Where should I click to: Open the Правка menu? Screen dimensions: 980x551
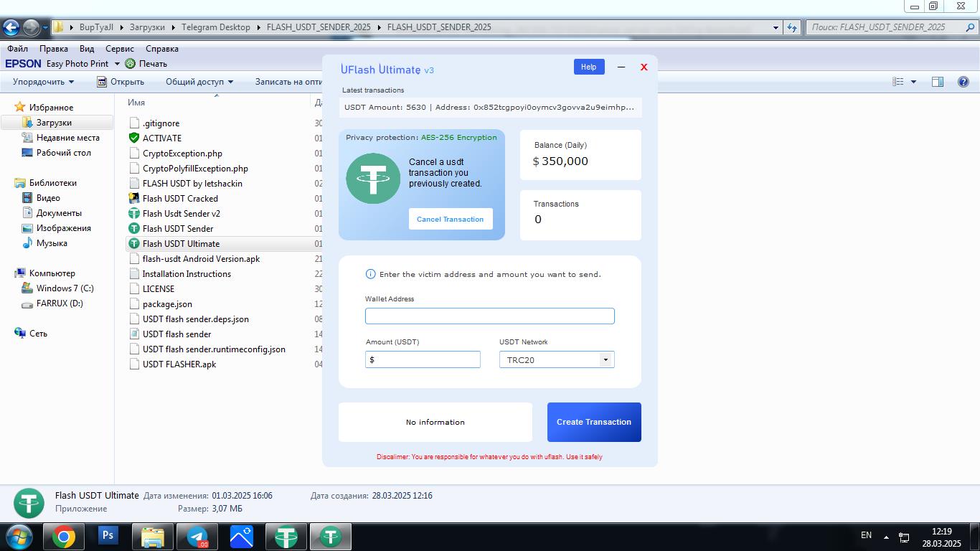pyautogui.click(x=54, y=49)
